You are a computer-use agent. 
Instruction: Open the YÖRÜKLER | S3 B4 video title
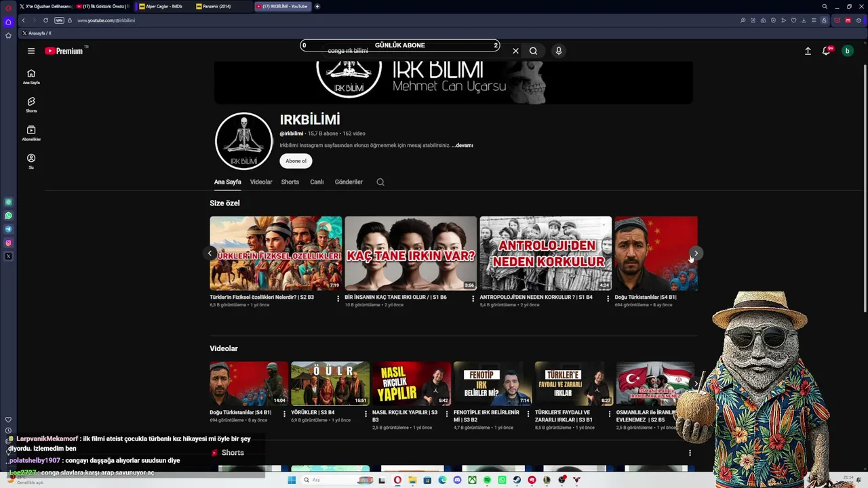(x=313, y=412)
